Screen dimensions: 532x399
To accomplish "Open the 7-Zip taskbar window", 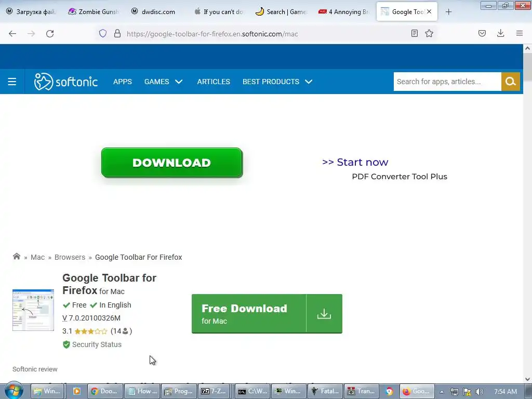I will (214, 391).
